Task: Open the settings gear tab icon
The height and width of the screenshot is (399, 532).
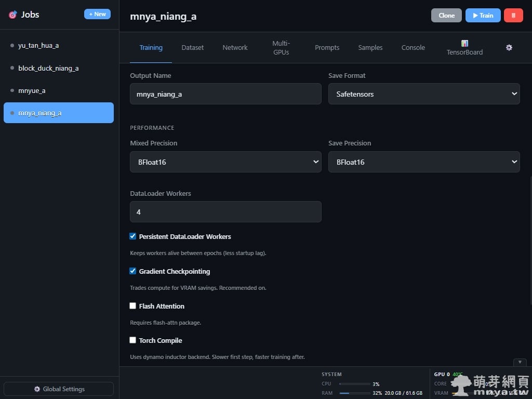Action: pyautogui.click(x=509, y=47)
